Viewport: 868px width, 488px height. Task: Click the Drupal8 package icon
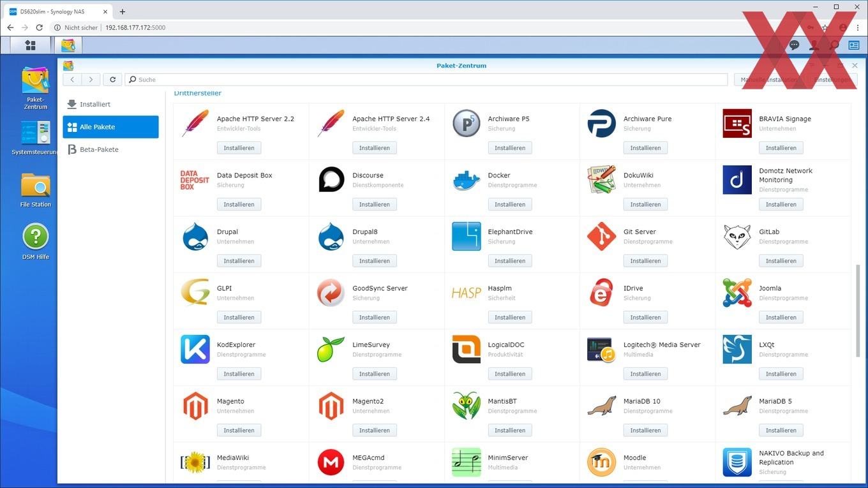331,236
